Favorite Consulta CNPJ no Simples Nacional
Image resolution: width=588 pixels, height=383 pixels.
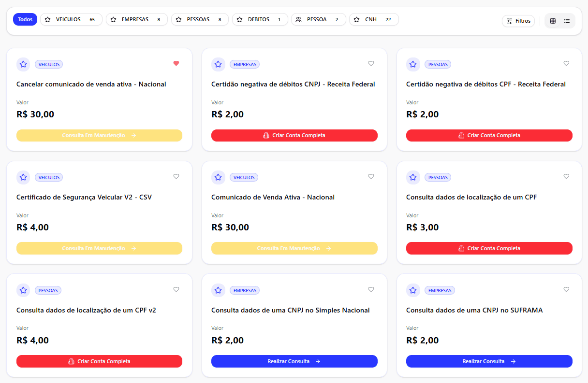(x=371, y=289)
